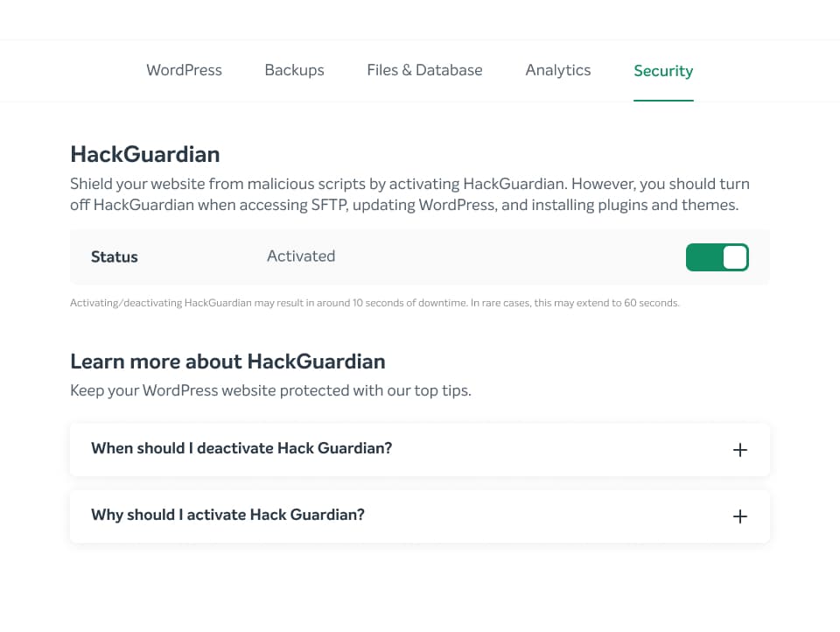Switch to the WordPress tab
The image size is (840, 632).
click(x=184, y=70)
